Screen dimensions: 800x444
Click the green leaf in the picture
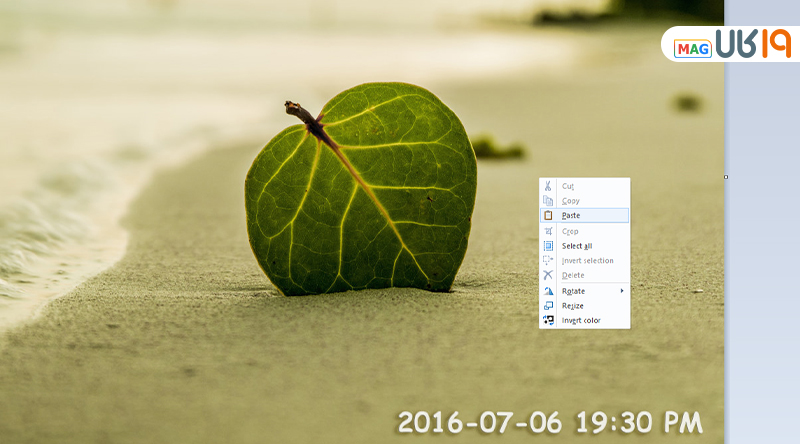(x=360, y=190)
